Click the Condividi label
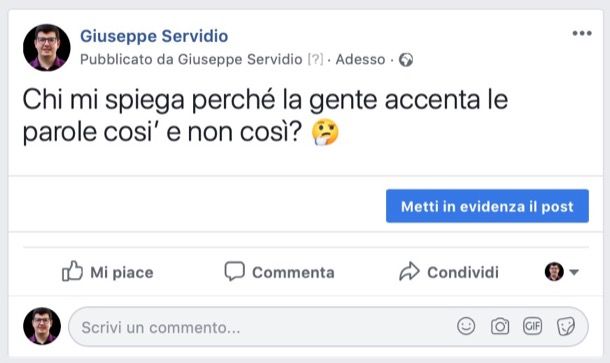610x363 pixels. tap(463, 272)
